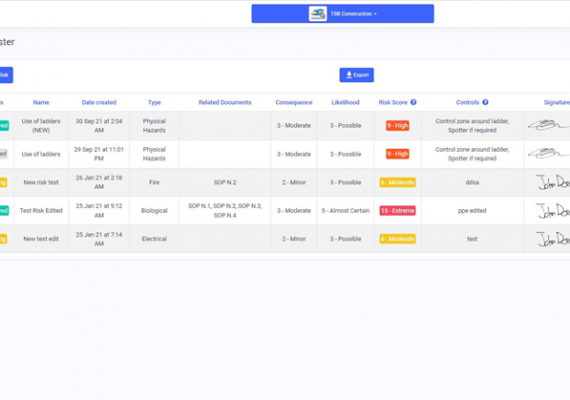
Task: Sort by Consequence column header
Action: (x=294, y=103)
